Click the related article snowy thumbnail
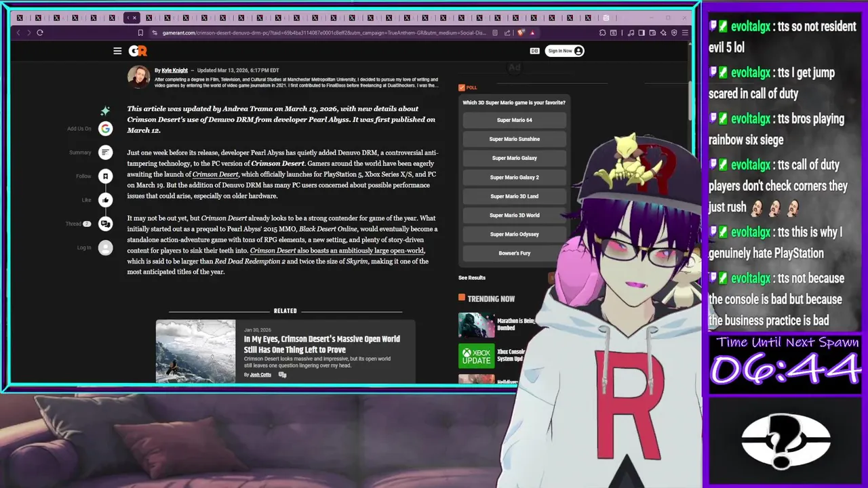The image size is (868, 488). tap(195, 351)
